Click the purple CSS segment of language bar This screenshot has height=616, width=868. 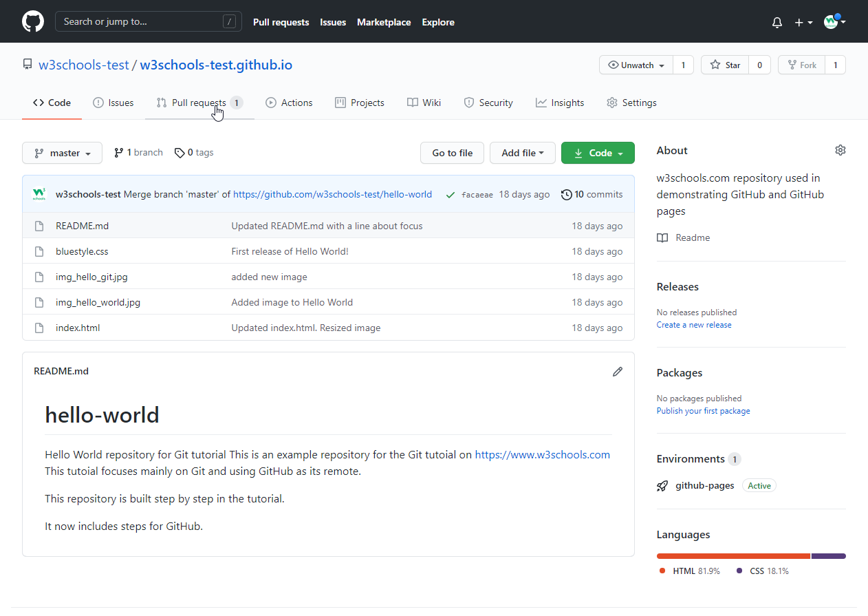point(829,556)
